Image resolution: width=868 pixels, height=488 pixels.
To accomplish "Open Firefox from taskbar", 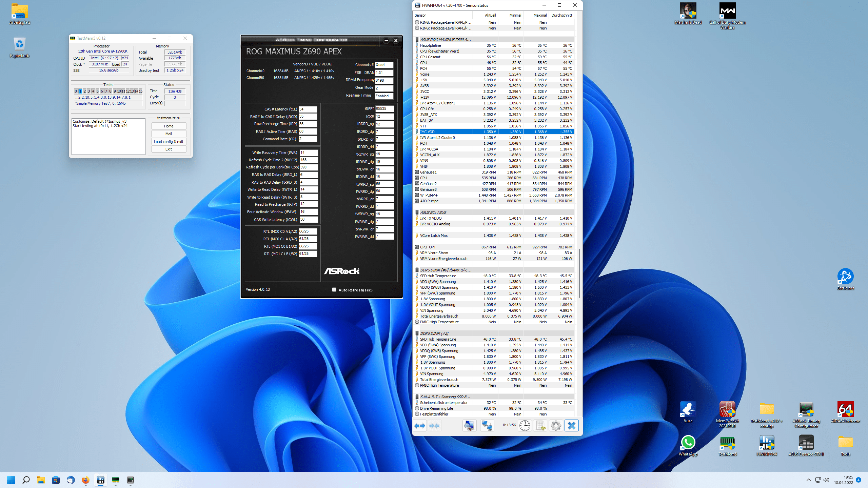I will (85, 480).
